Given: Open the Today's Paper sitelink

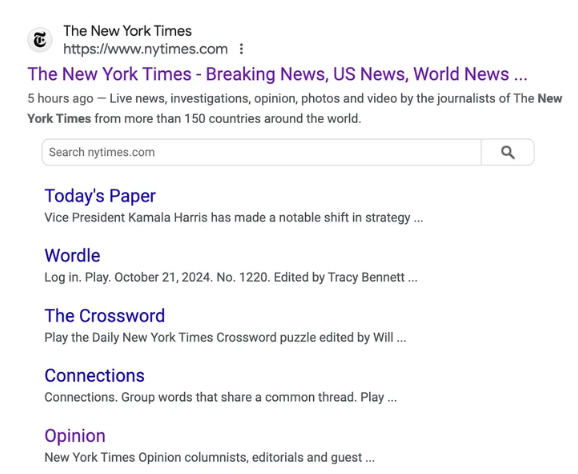Looking at the screenshot, I should coord(100,196).
